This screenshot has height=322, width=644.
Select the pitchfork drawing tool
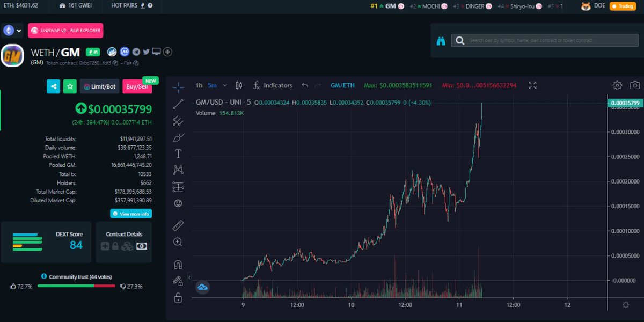point(178,121)
